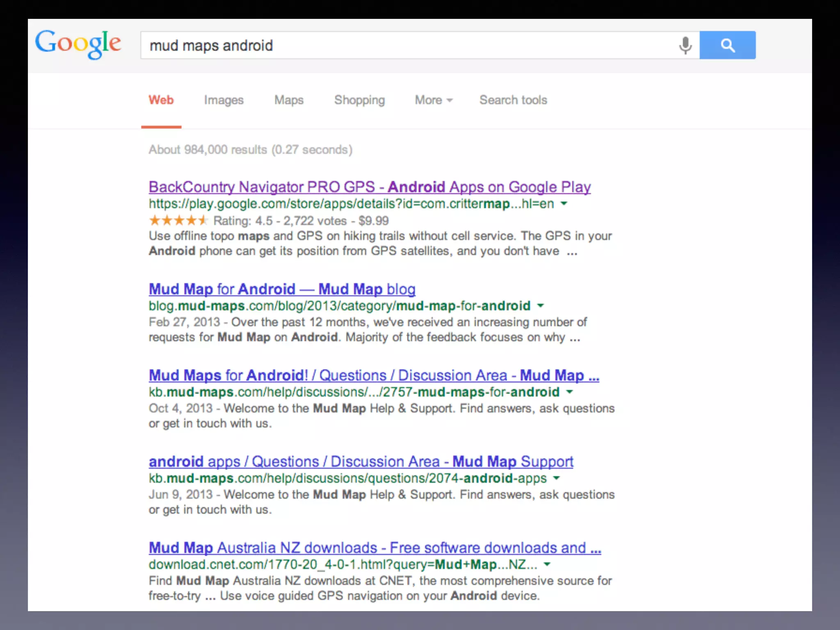The height and width of the screenshot is (630, 840).
Task: Expand the arrow next to the play.google.com URL
Action: [x=564, y=203]
